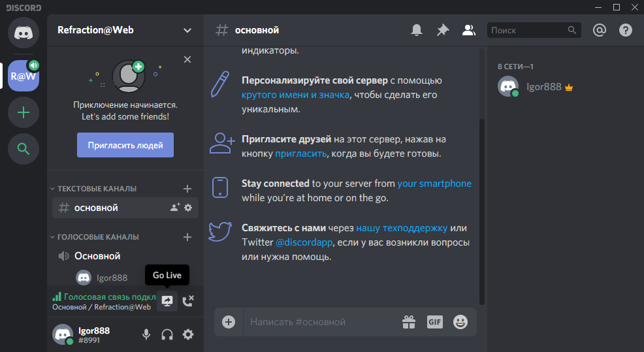Image resolution: width=644 pixels, height=352 pixels.
Task: Open the emoji picker
Action: (x=460, y=321)
